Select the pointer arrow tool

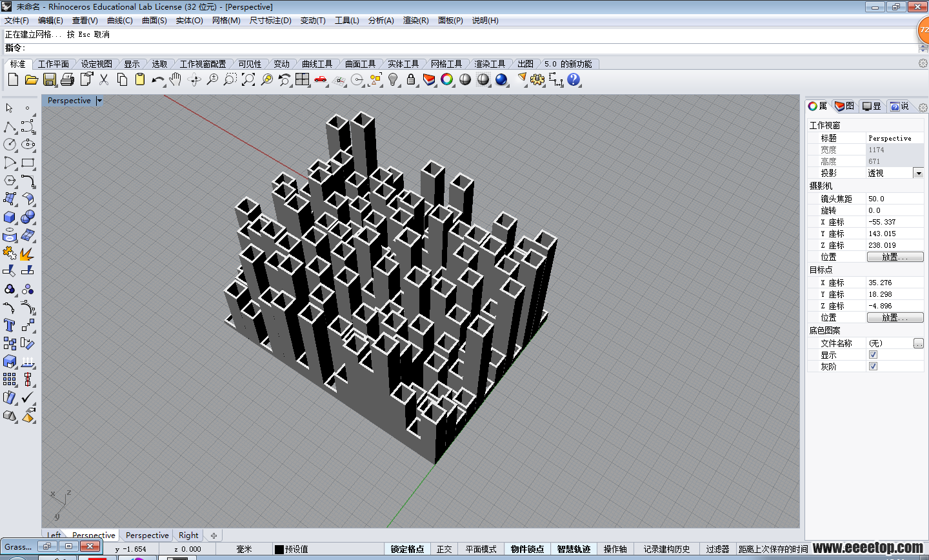click(10, 108)
